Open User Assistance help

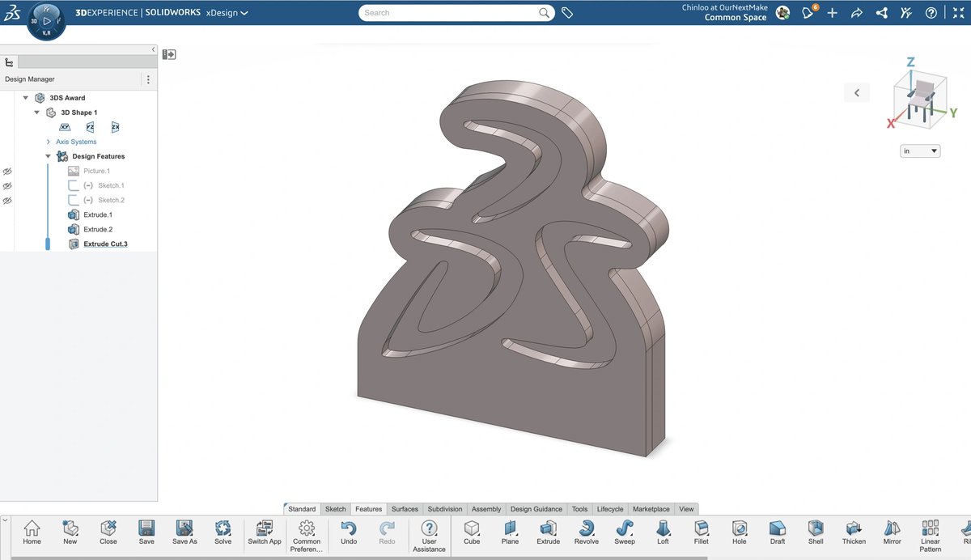coord(429,536)
